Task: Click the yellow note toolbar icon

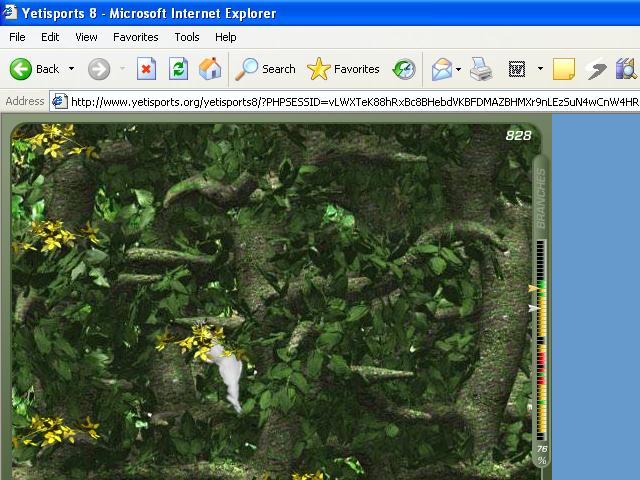Action: coord(564,69)
